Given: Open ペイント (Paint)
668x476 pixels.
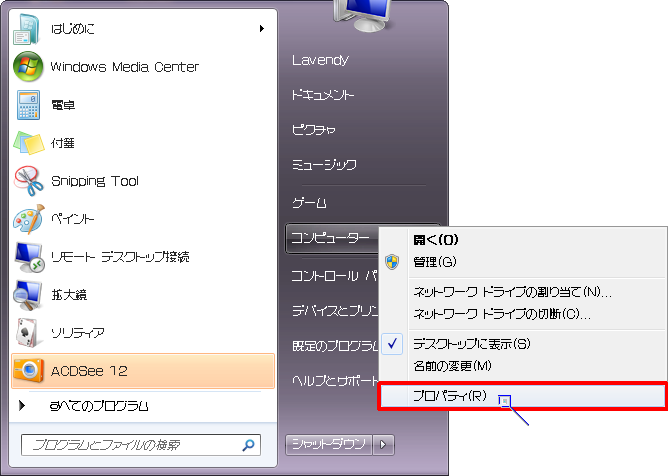Looking at the screenshot, I should pos(72,219).
